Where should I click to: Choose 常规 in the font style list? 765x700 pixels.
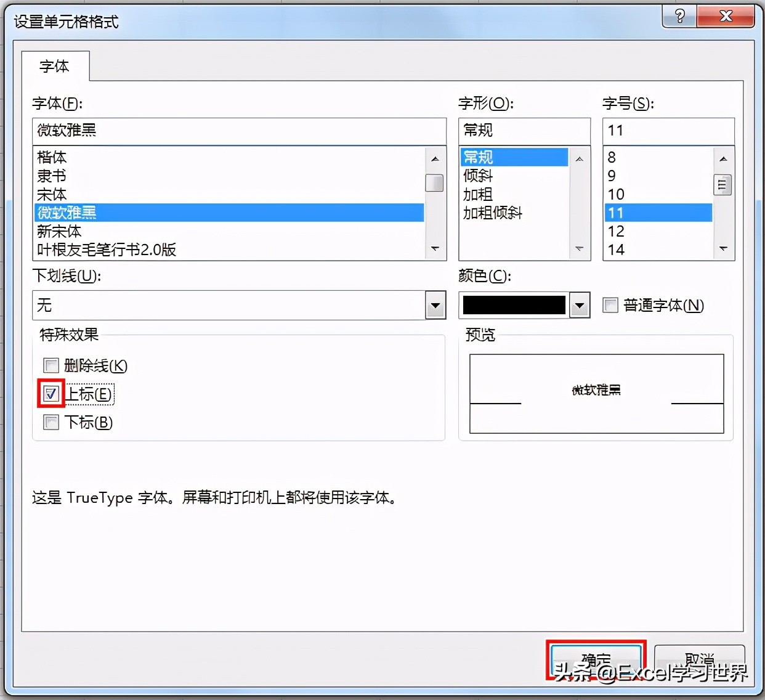[514, 157]
